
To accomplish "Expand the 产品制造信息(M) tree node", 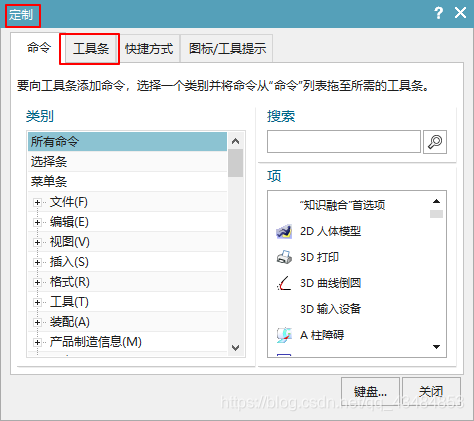I will click(x=37, y=342).
